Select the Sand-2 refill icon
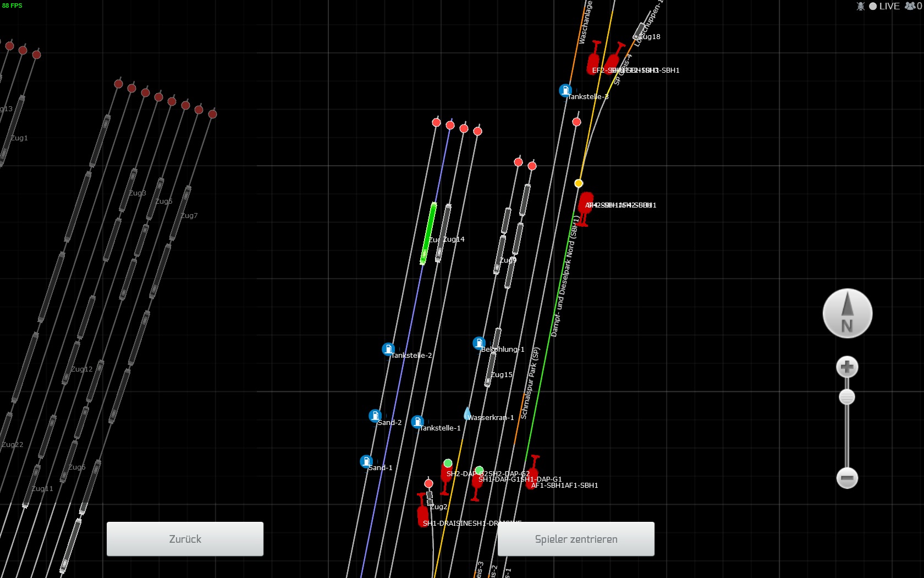Viewport: 924px width, 578px height. [x=375, y=416]
